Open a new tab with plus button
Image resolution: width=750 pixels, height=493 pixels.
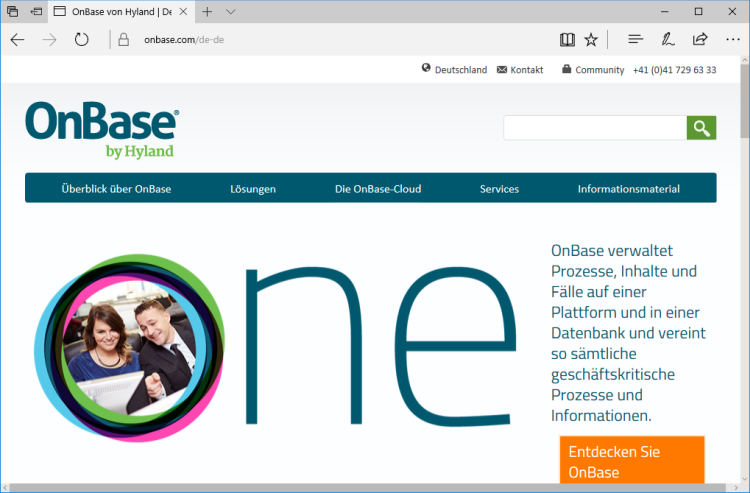(207, 12)
